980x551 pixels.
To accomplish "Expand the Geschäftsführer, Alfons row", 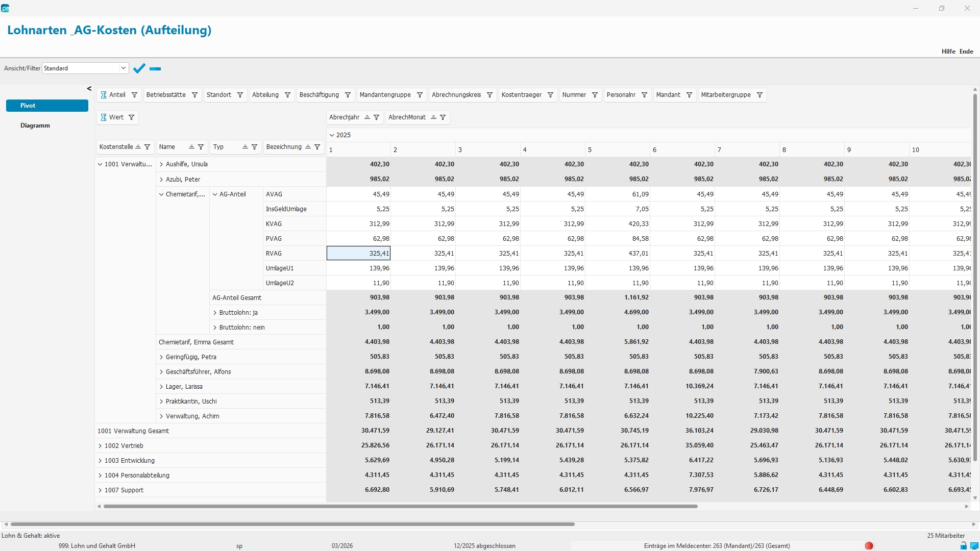I will coord(161,372).
